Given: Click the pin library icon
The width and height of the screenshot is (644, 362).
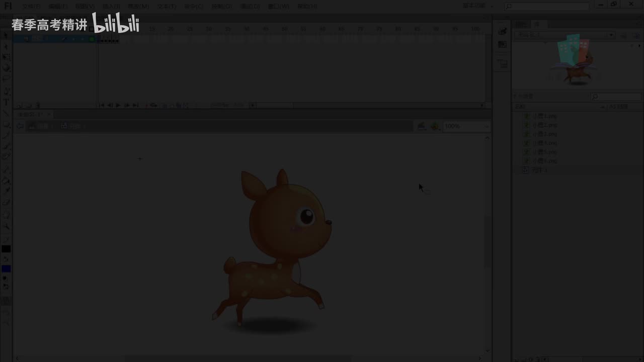Looking at the screenshot, I should pos(624,35).
